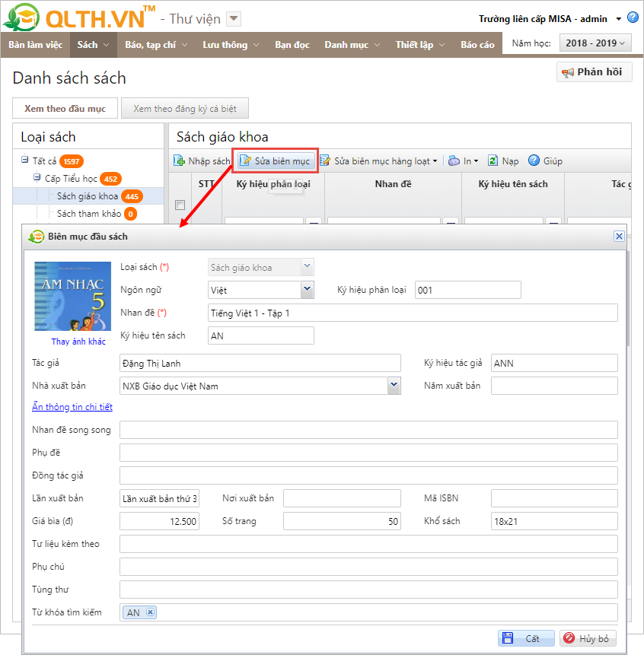Click the Ký hiệu tên sách field

(260, 335)
